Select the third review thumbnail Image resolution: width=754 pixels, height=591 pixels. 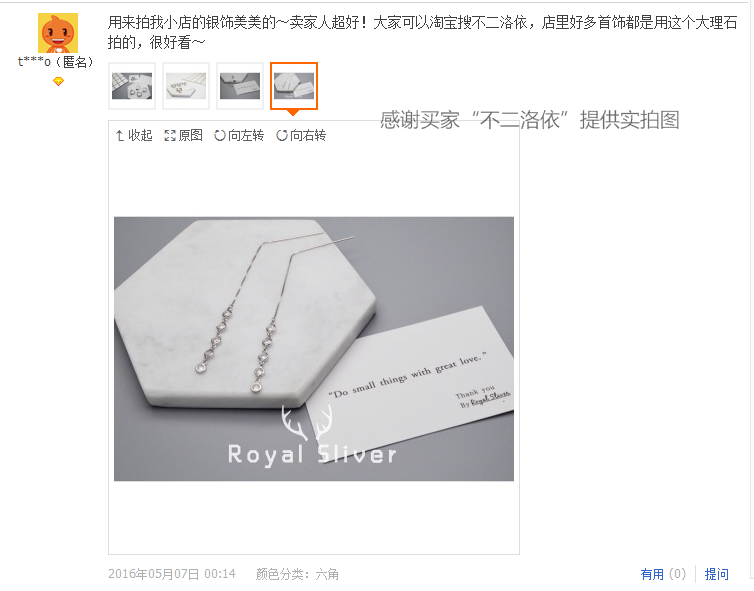(240, 86)
